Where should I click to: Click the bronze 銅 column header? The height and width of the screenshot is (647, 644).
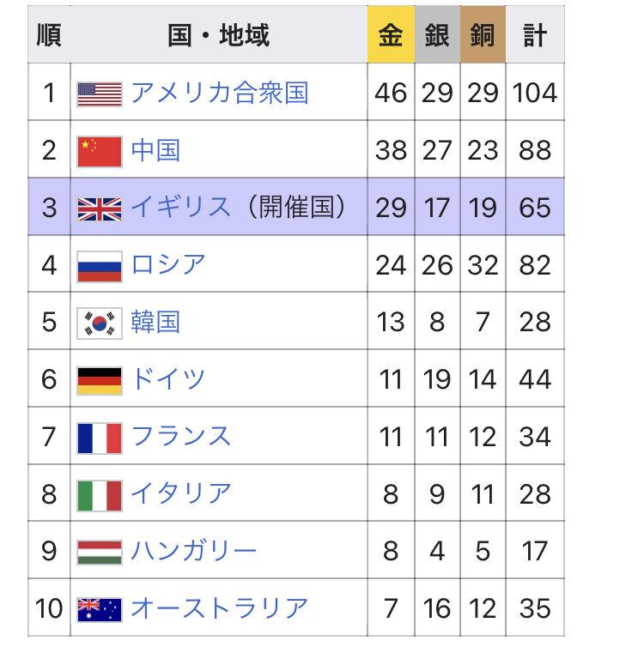click(483, 35)
